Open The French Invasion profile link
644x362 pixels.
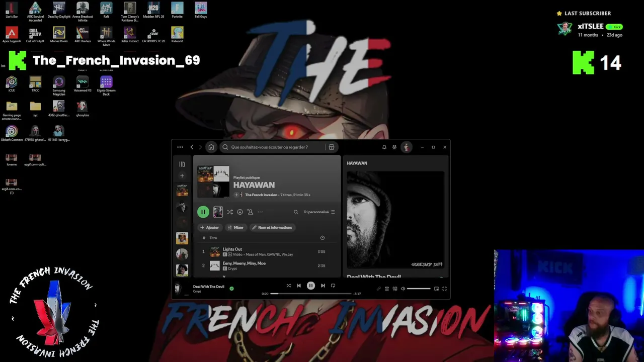pyautogui.click(x=261, y=195)
